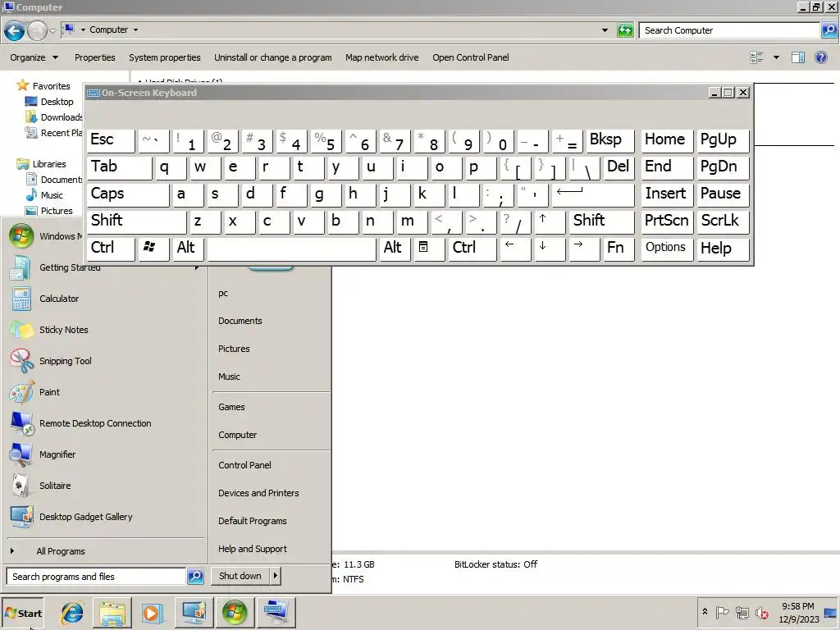
Task: Click the Shut down button
Action: point(240,576)
